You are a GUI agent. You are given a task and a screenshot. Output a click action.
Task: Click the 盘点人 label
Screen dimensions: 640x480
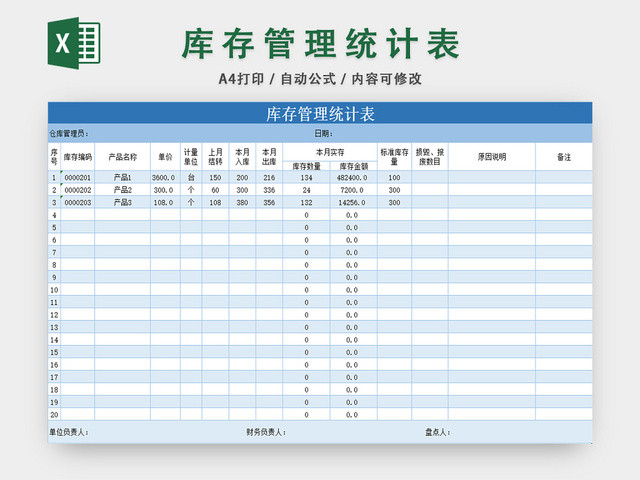point(438,432)
